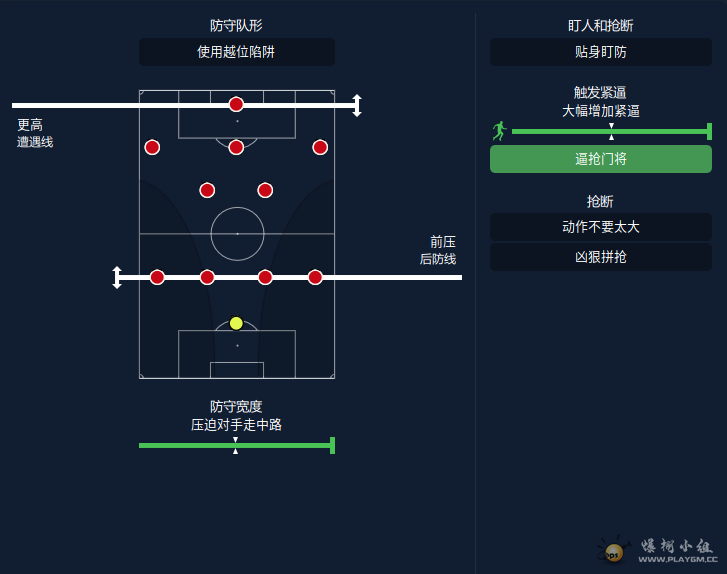Enable 凶狠拼抢 tackling option

pyautogui.click(x=600, y=257)
